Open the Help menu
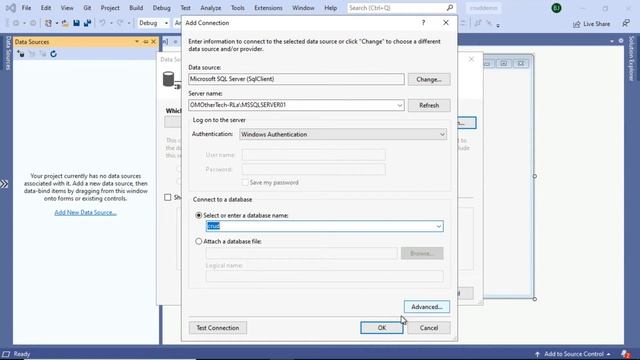640x360 pixels. 331,8
